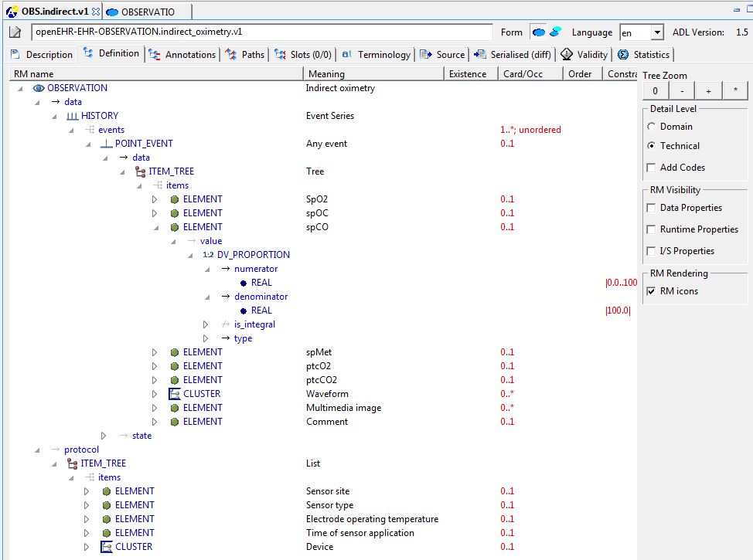Uncheck the RM icons checkbox
The height and width of the screenshot is (560, 753).
[x=651, y=291]
